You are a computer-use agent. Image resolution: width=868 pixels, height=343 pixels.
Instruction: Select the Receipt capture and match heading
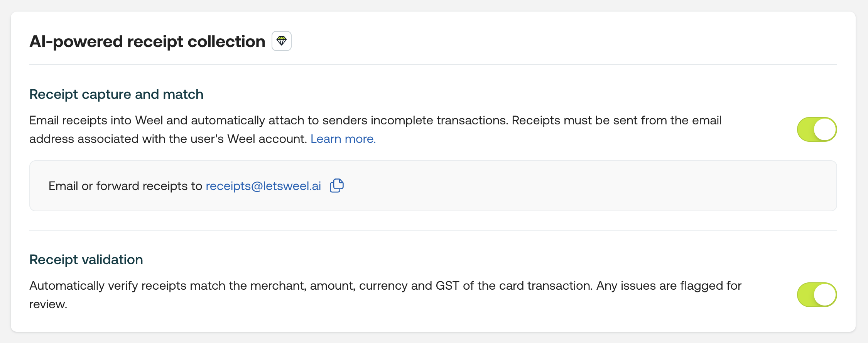tap(116, 94)
